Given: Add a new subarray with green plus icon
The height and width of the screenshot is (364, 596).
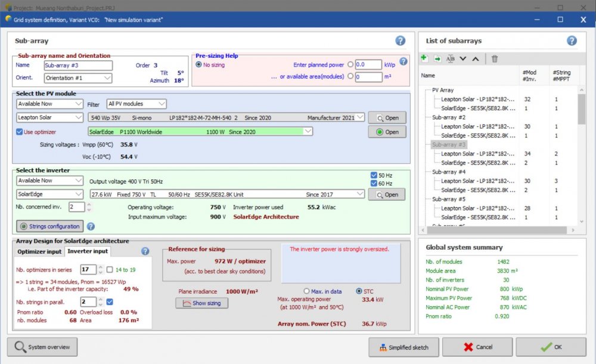Looking at the screenshot, I should pyautogui.click(x=424, y=58).
